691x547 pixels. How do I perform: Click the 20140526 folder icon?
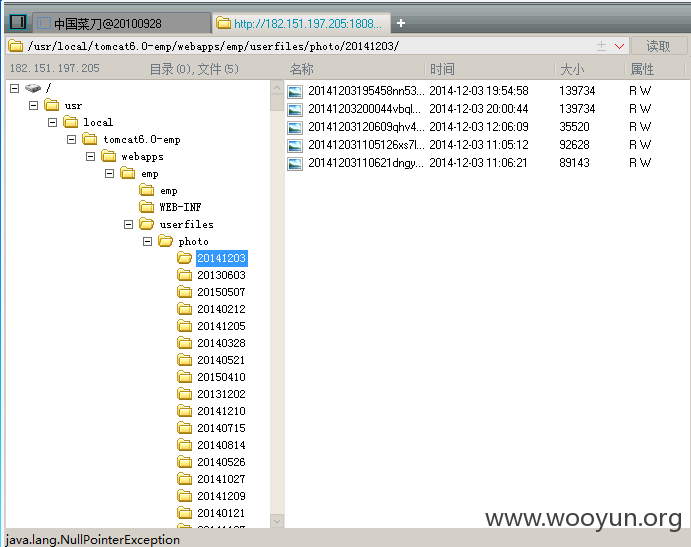(x=185, y=462)
